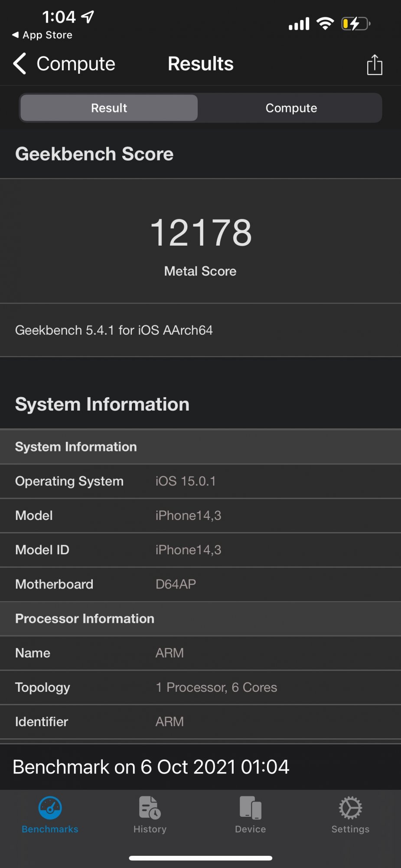Screen dimensions: 401x868
Task: Tap the 1 Processor, 6 Cores value
Action: pos(216,687)
